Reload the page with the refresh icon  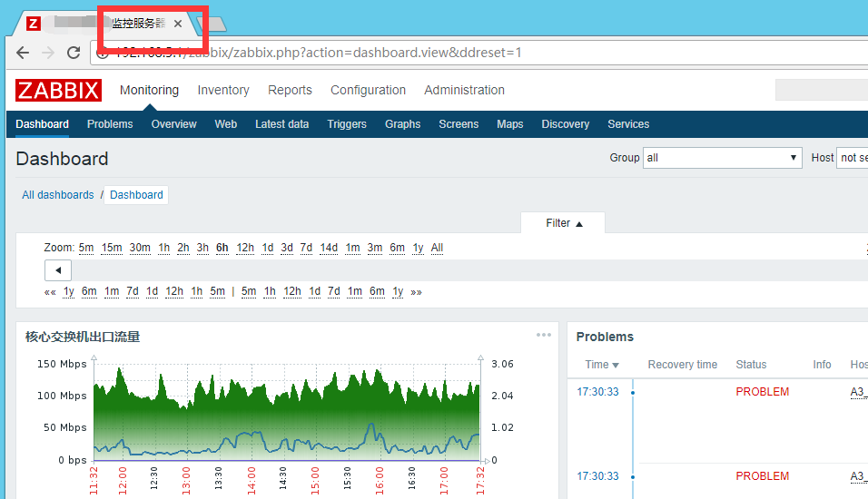coord(74,53)
